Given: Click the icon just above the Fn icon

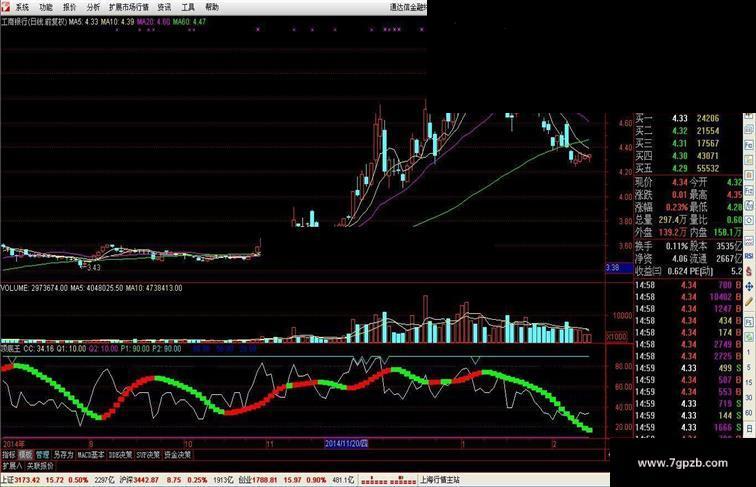Looking at the screenshot, I should point(749,174).
